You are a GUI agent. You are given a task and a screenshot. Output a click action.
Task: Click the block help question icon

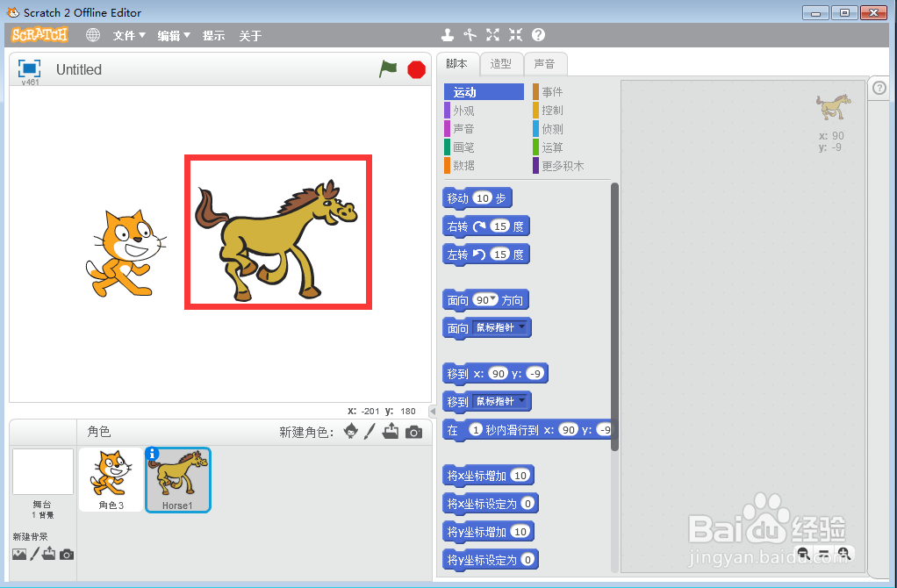[x=538, y=35]
